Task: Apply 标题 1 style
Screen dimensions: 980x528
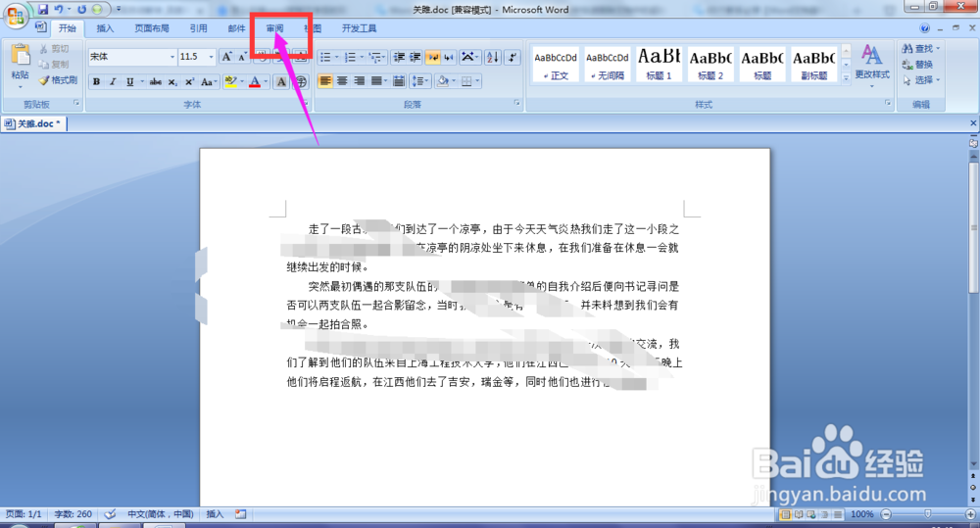Action: [x=660, y=65]
